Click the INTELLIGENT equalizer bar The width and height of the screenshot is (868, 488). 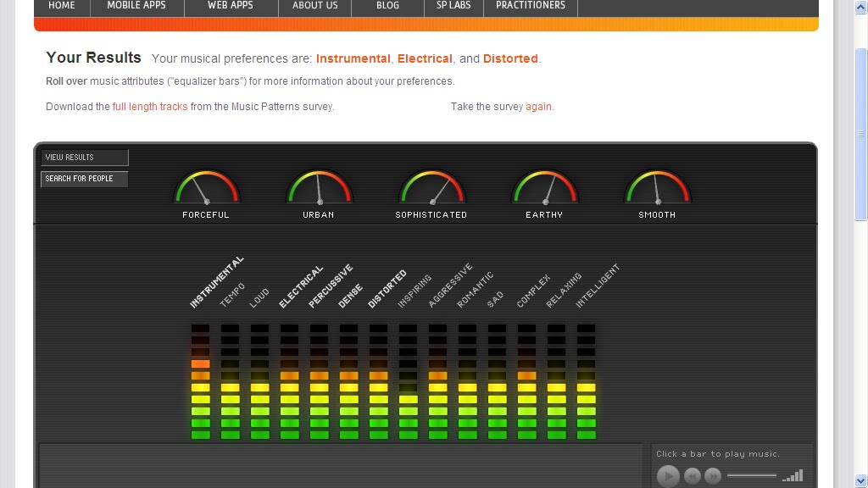pos(587,382)
